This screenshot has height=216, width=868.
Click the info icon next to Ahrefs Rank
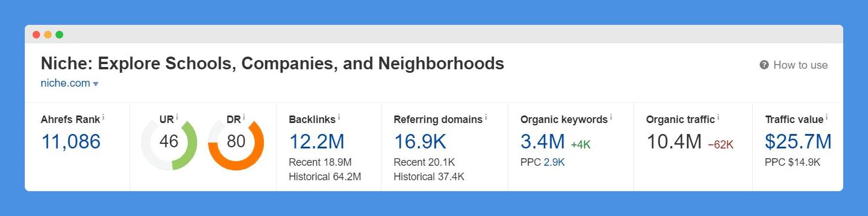pos(103,117)
